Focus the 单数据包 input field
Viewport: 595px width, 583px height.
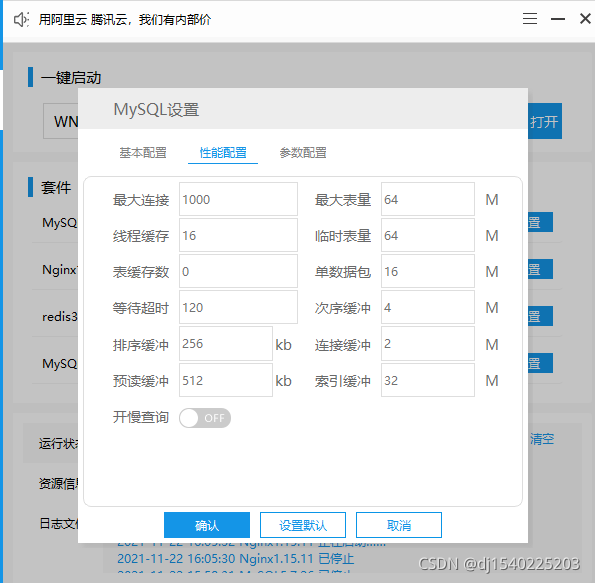pos(428,271)
